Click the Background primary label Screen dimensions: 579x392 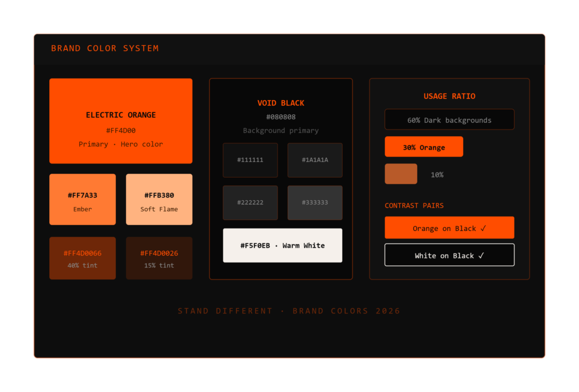tap(281, 131)
